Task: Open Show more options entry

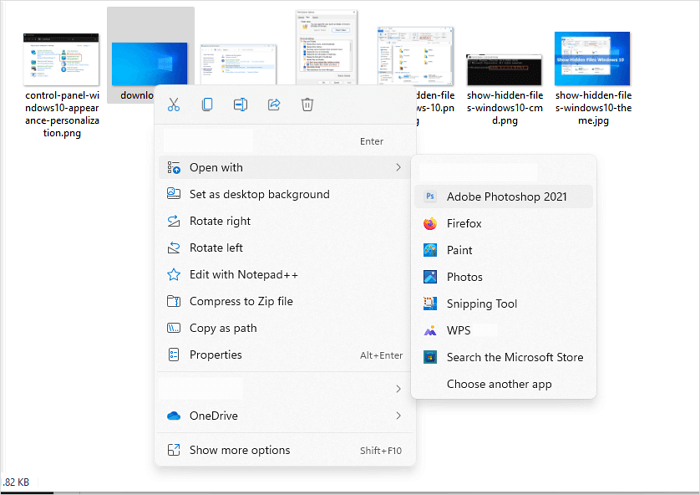Action: [x=240, y=450]
